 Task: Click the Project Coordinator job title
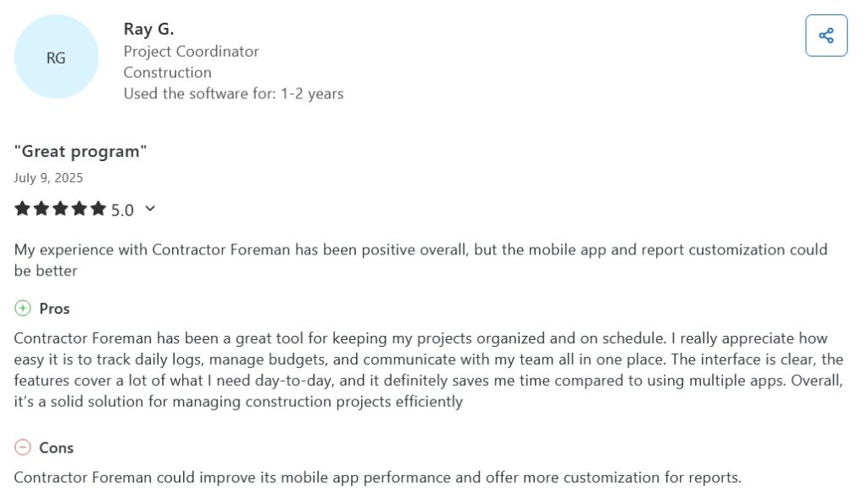coord(191,51)
